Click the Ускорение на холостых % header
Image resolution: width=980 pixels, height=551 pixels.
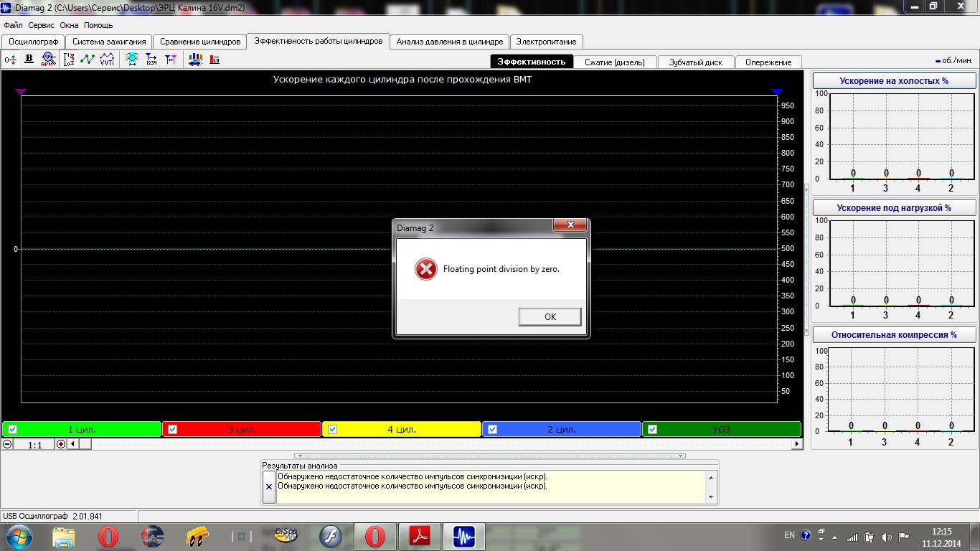tap(894, 81)
